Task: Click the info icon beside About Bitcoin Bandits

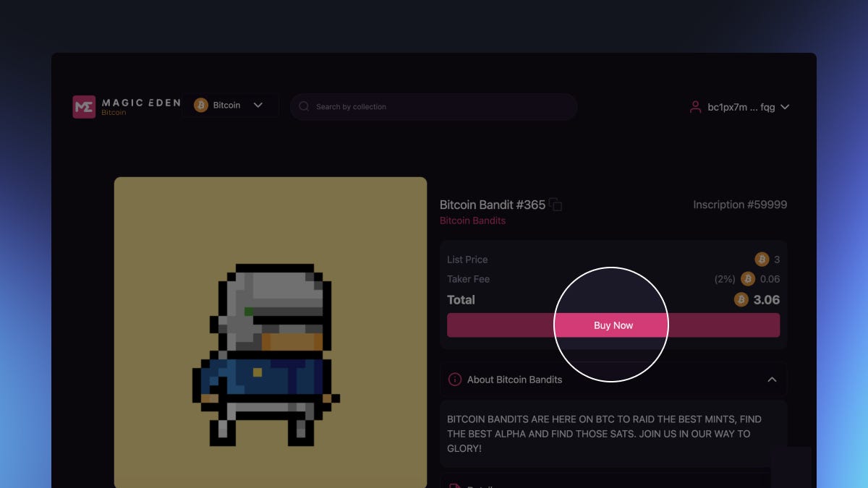Action: click(455, 380)
